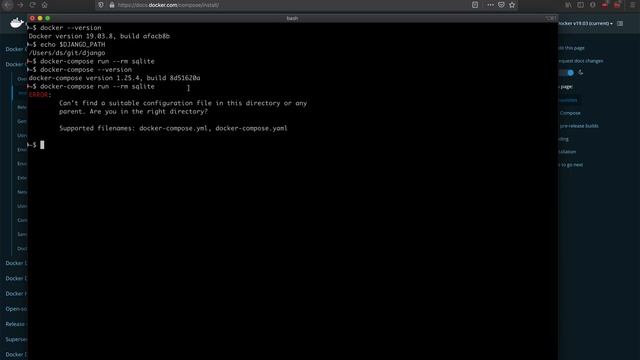Image resolution: width=640 pixels, height=360 pixels.
Task: Open the Superseded sidebar entry
Action: click(16, 340)
